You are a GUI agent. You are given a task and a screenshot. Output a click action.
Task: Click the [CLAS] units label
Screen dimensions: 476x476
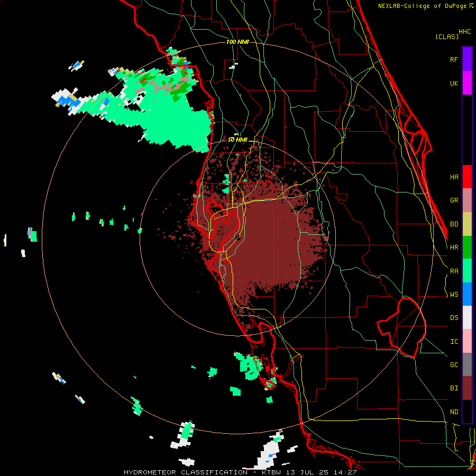point(447,36)
